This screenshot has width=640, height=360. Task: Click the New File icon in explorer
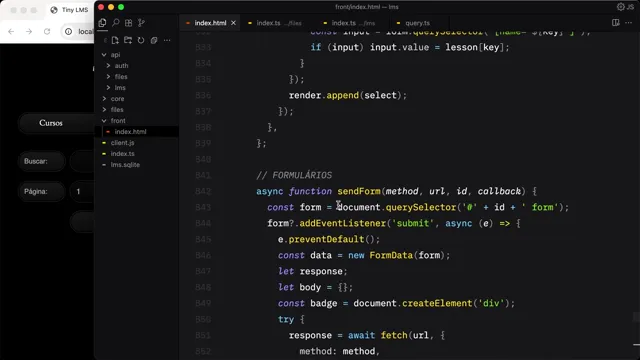click(115, 40)
